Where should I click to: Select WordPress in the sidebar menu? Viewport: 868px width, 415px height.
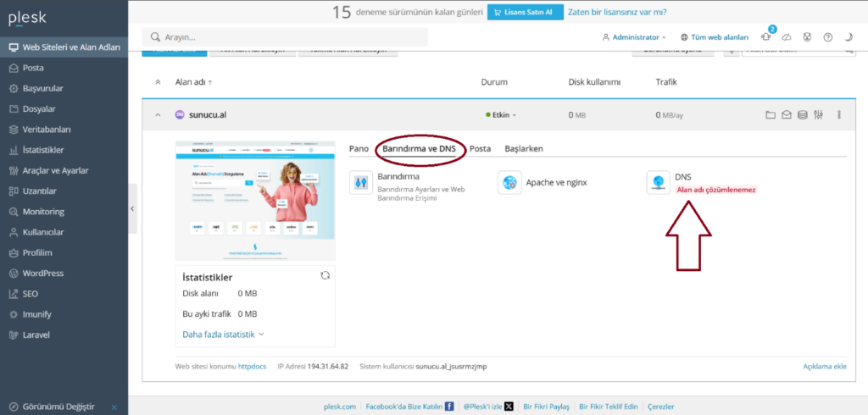pos(42,274)
